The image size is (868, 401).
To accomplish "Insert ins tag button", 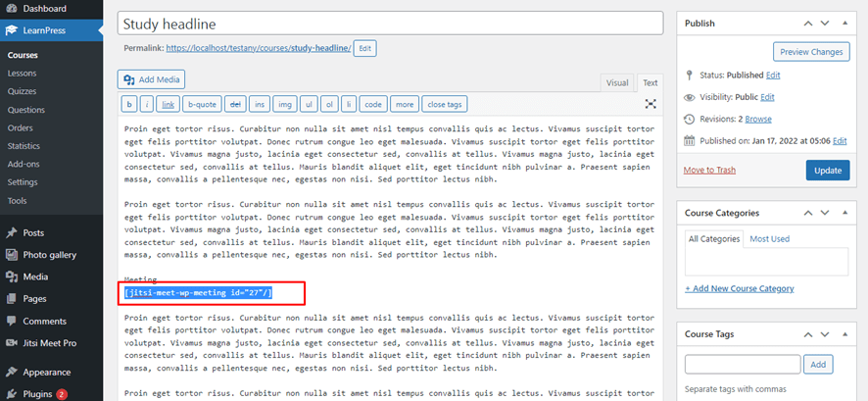I will click(260, 104).
